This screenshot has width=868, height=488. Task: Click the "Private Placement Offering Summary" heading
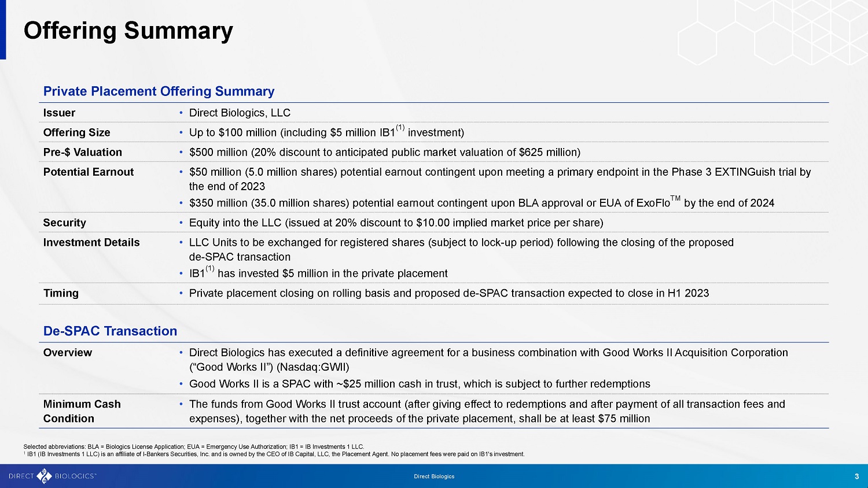[159, 91]
